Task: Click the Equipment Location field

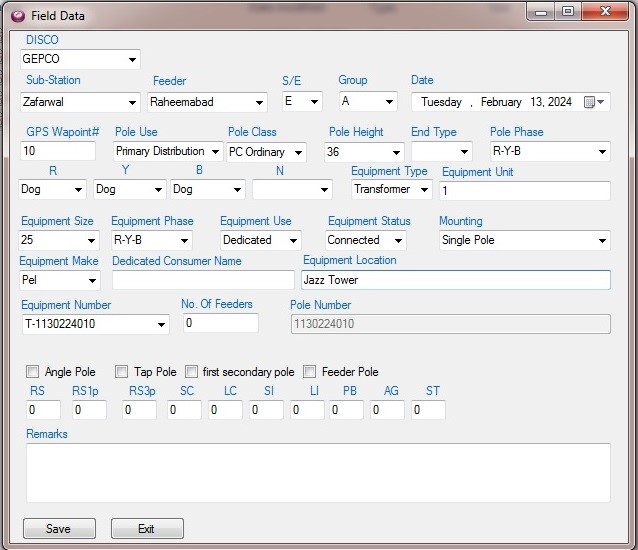Action: click(x=456, y=280)
